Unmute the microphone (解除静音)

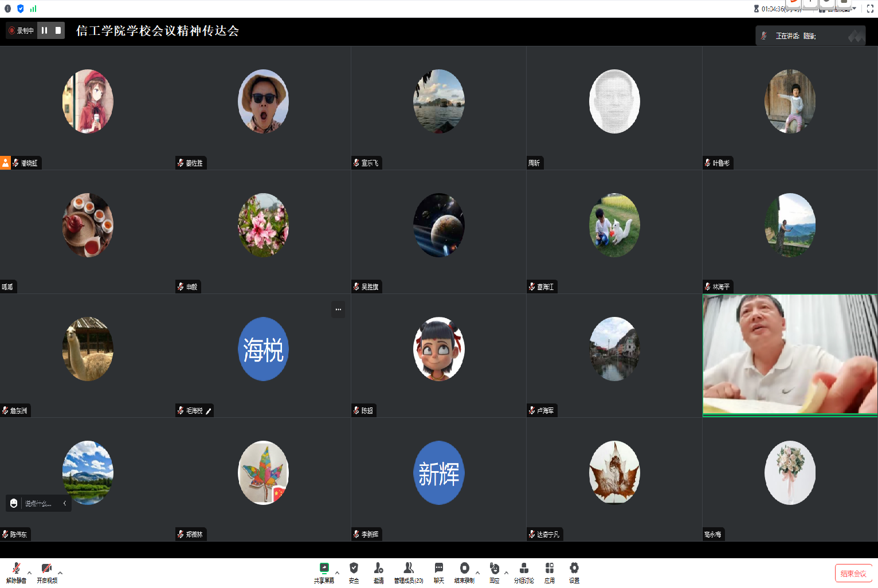(16, 571)
